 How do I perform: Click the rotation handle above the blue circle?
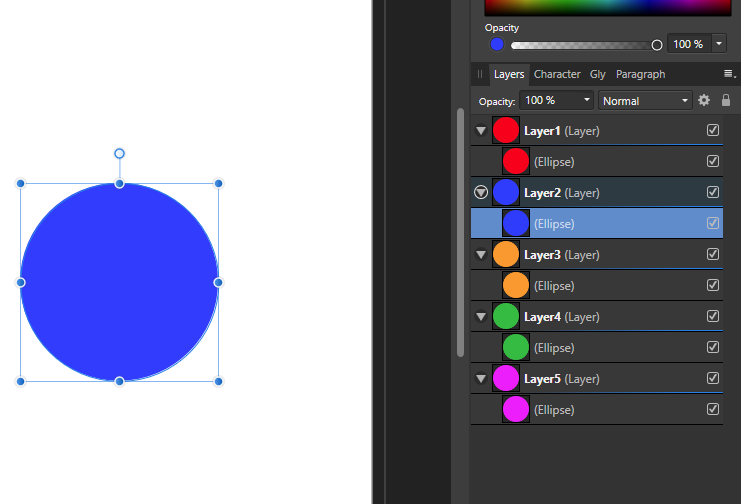point(120,153)
